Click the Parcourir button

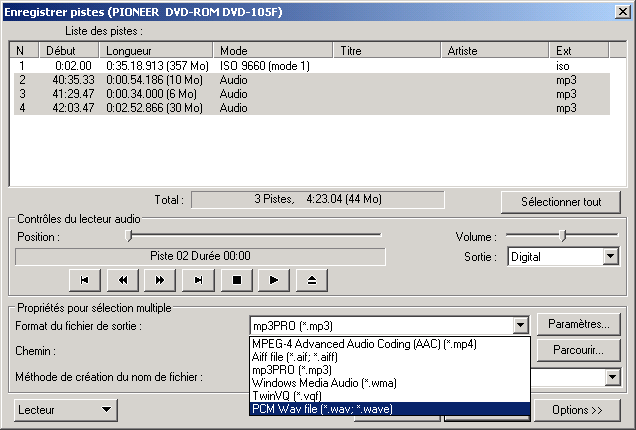coord(579,350)
